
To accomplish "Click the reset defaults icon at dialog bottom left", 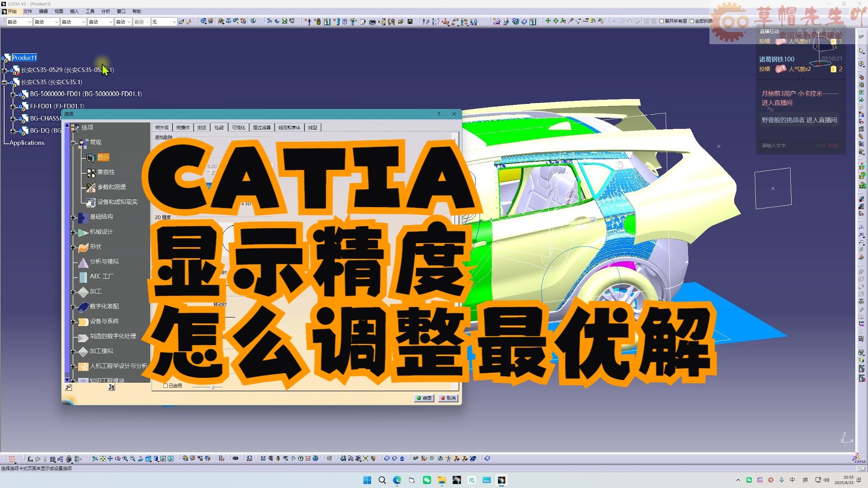I will click(x=68, y=387).
